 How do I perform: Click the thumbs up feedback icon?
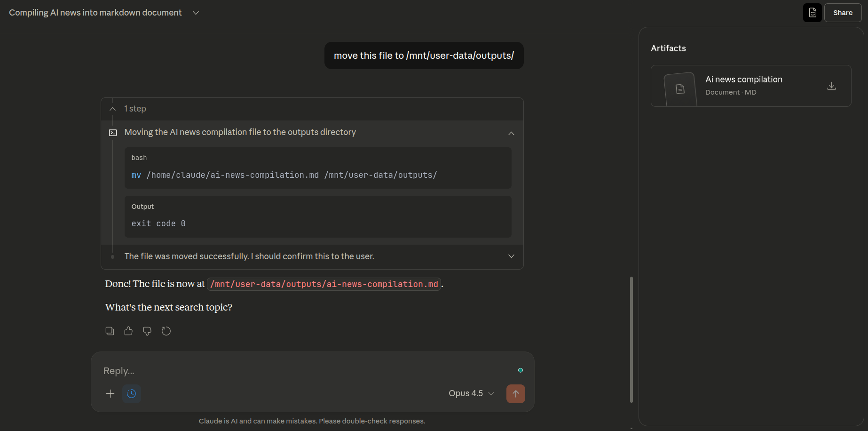click(128, 331)
